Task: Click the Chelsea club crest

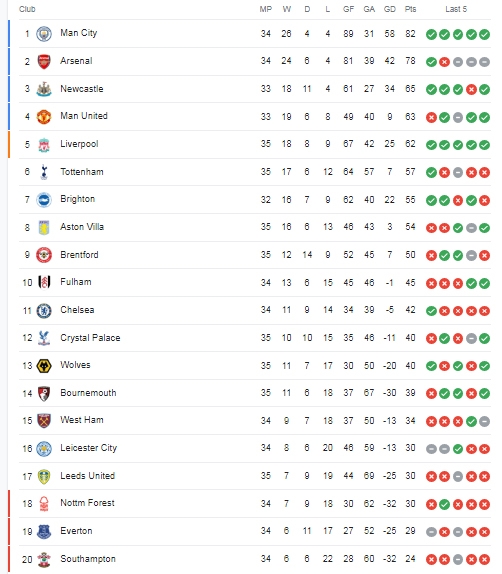Action: [44, 310]
